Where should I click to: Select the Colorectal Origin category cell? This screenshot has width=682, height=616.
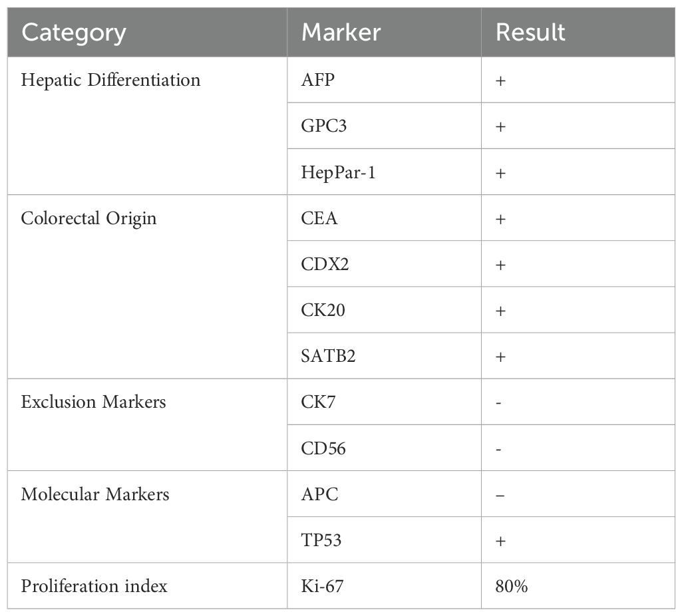pos(89,218)
